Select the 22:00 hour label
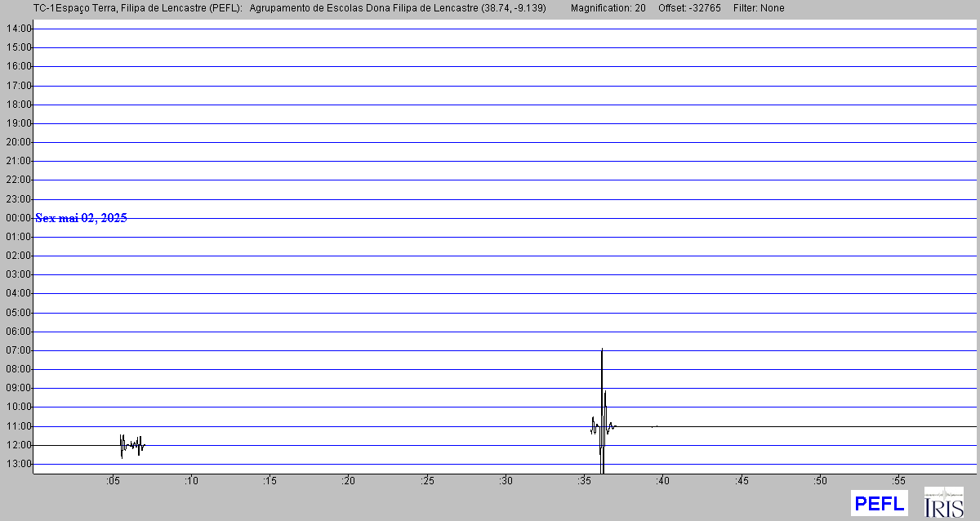 point(18,180)
